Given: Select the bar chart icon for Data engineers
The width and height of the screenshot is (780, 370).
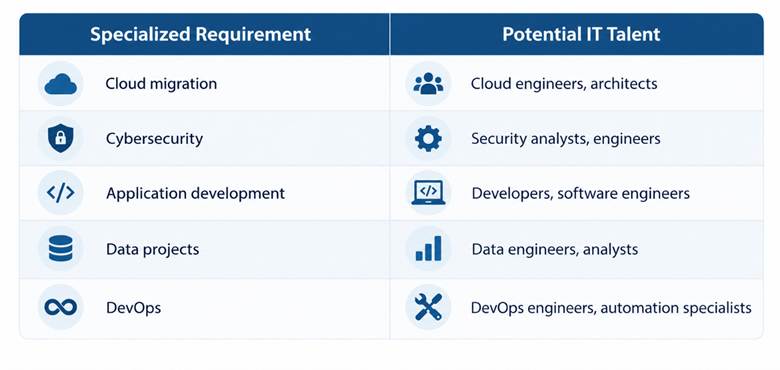Looking at the screenshot, I should point(428,249).
